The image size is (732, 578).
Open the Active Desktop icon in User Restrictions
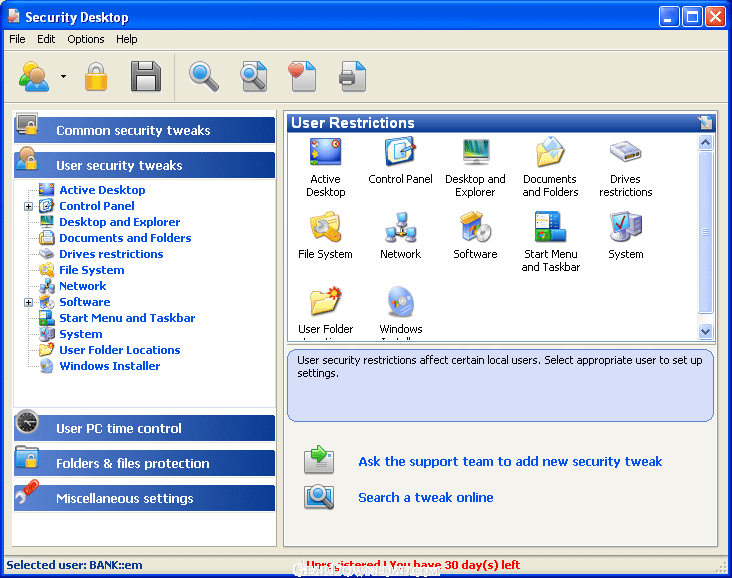tap(325, 167)
